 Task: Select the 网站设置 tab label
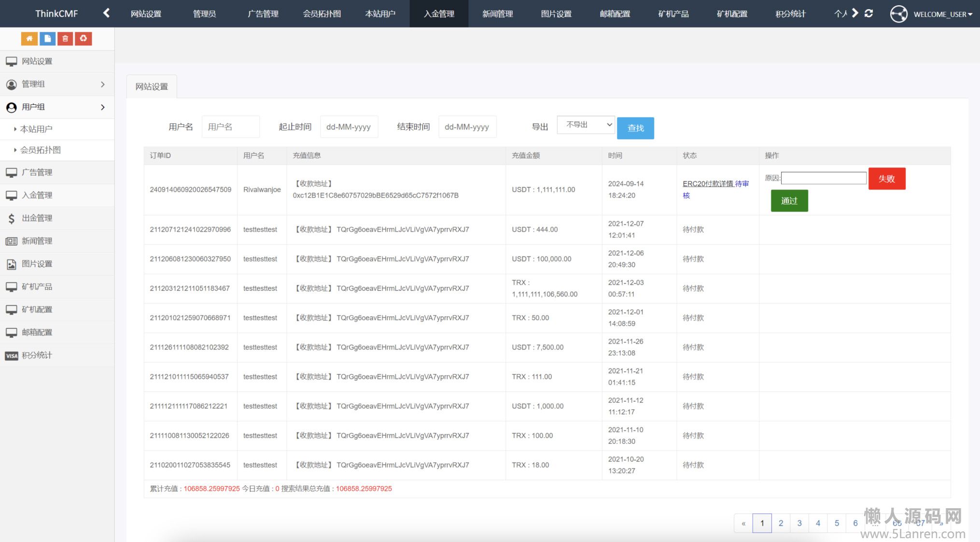[152, 87]
